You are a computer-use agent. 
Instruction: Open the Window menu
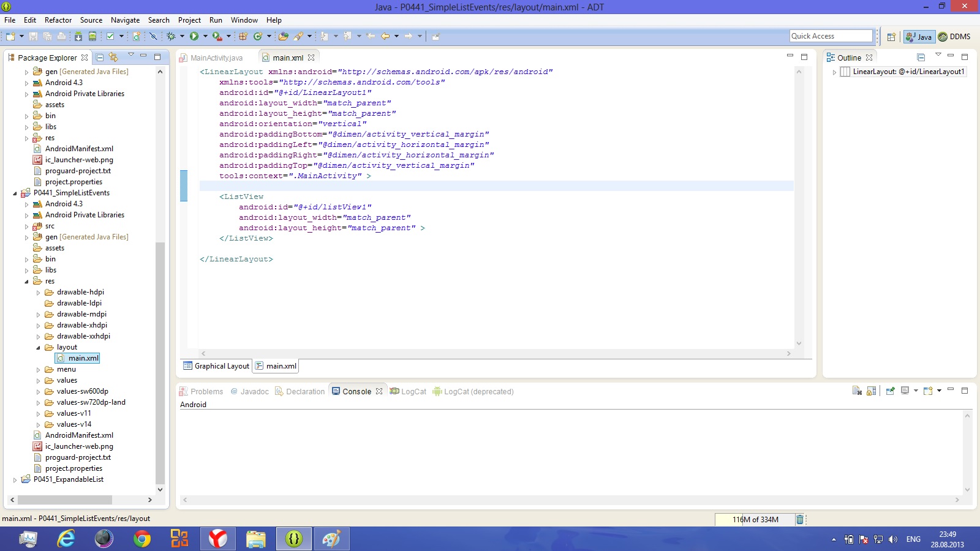coord(244,20)
